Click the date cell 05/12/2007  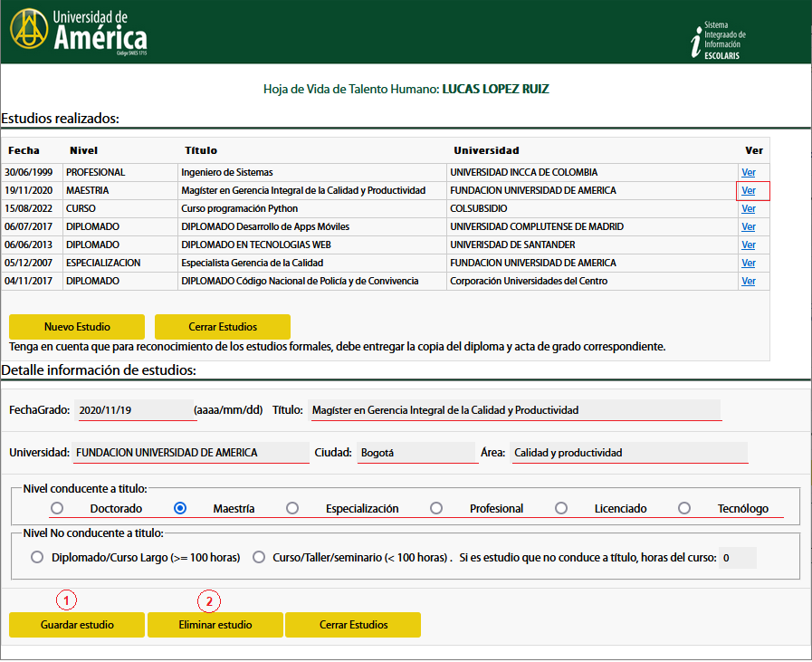[32, 264]
